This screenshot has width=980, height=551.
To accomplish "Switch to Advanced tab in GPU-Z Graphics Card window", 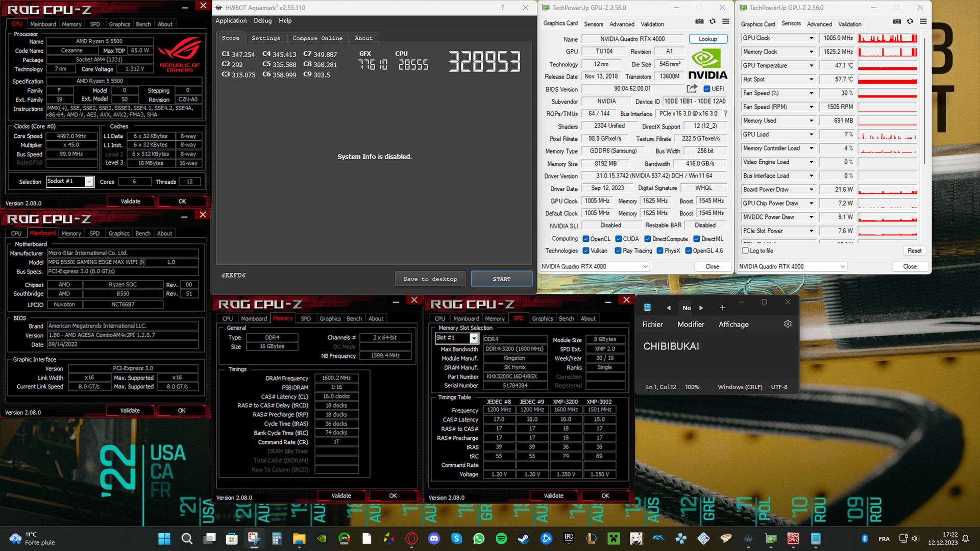I will (x=622, y=24).
